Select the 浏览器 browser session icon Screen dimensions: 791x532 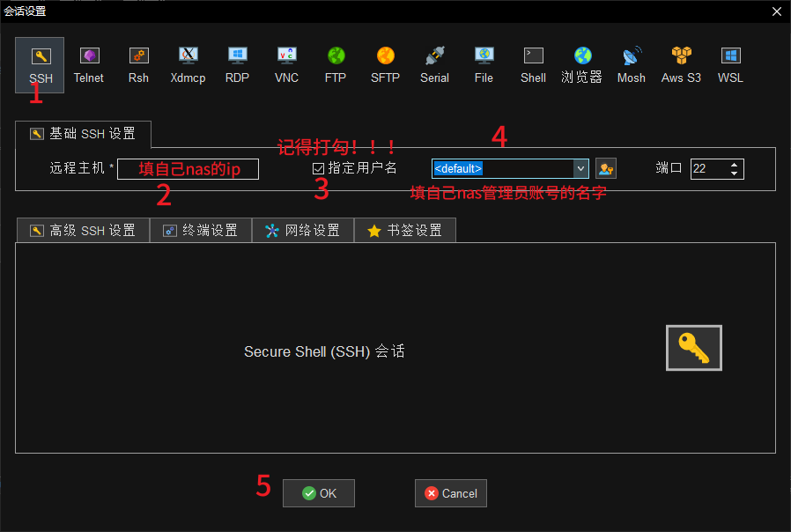coord(582,64)
